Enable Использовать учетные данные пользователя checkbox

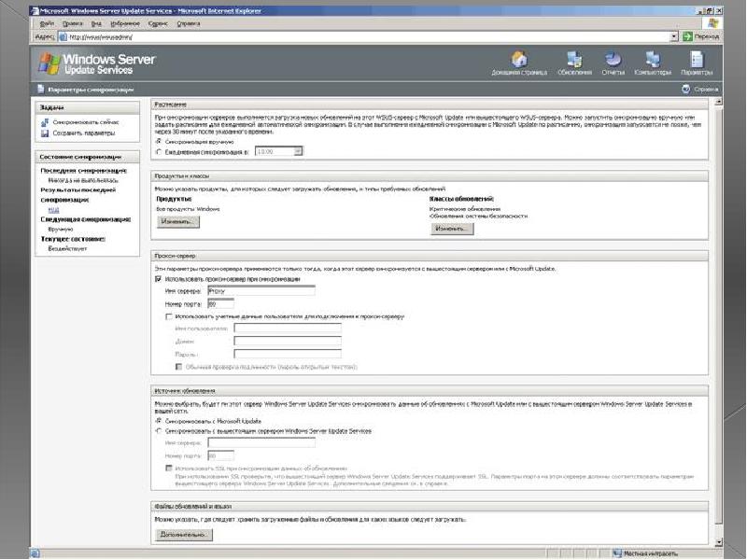tap(168, 316)
